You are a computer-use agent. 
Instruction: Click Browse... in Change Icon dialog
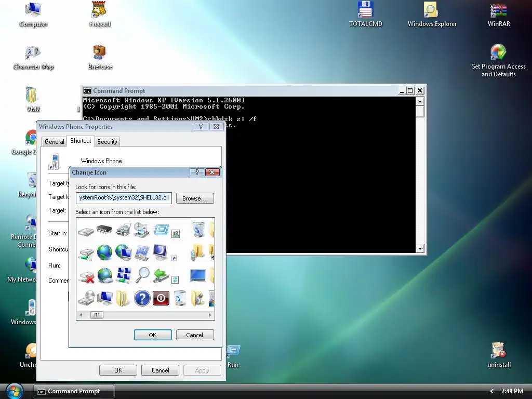[195, 198]
